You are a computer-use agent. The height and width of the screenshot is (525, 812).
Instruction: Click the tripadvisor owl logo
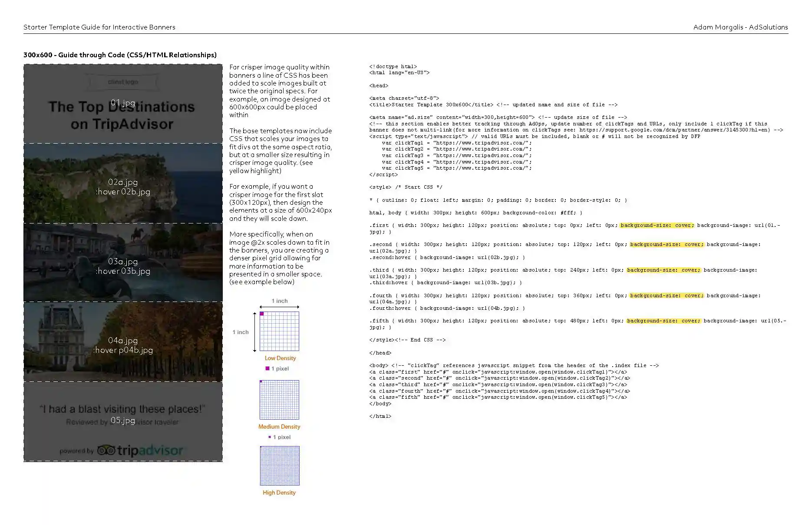pos(106,450)
